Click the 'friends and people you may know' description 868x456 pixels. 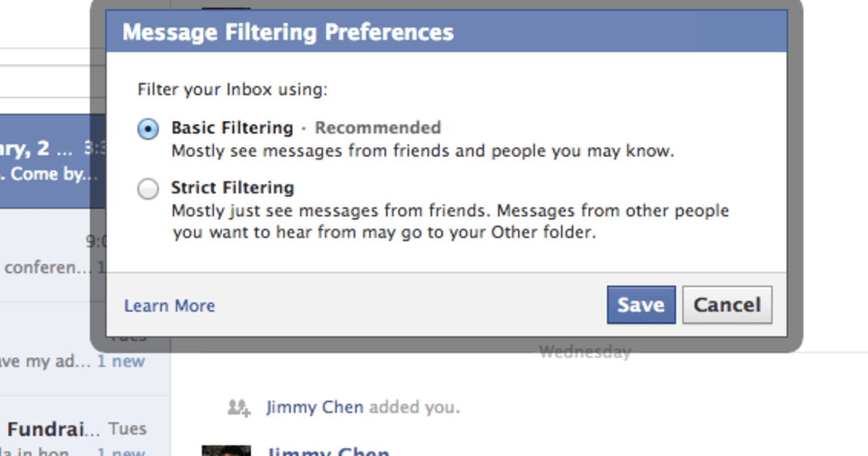click(422, 151)
